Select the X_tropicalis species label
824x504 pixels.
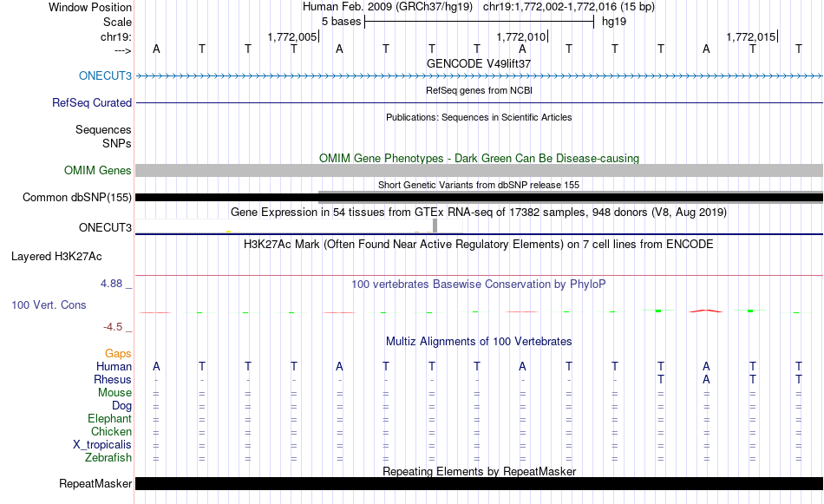click(102, 445)
